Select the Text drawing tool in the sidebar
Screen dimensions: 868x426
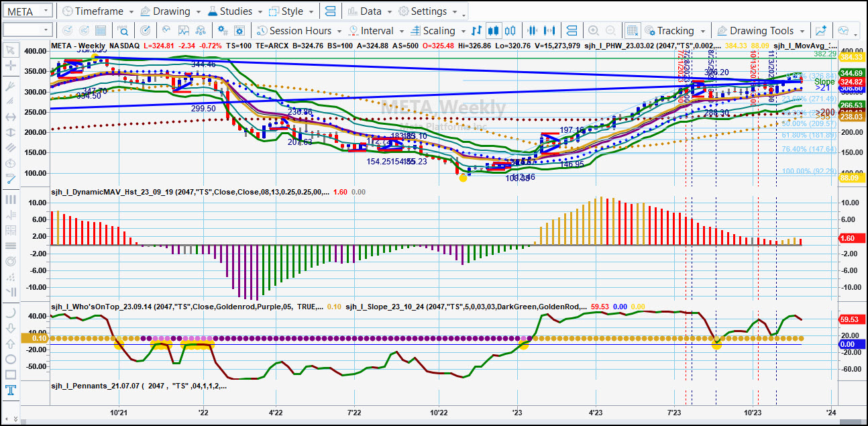[x=10, y=390]
